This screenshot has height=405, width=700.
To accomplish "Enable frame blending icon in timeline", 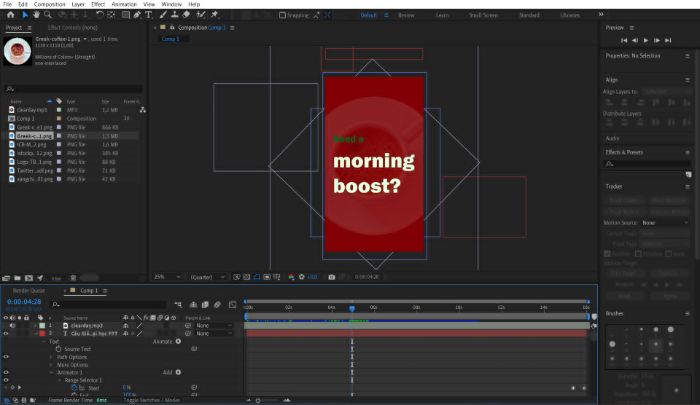I will [205, 305].
